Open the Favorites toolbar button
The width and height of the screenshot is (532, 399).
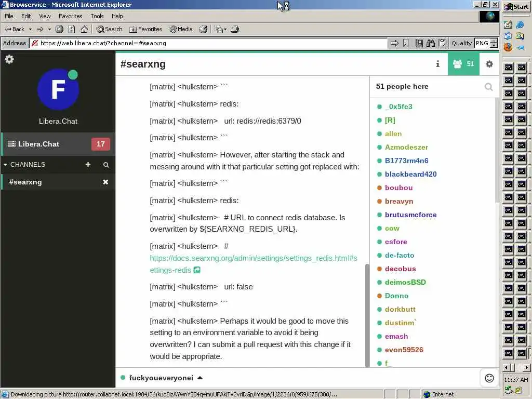click(145, 29)
